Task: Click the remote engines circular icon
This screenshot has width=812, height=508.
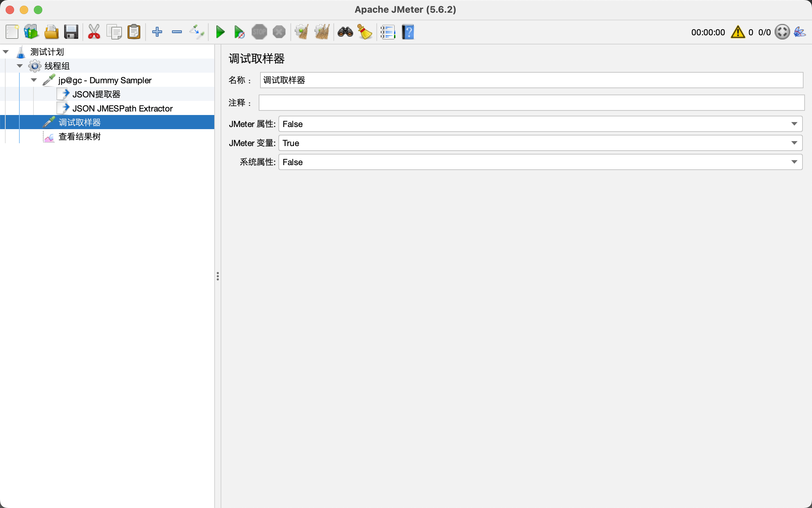Action: click(782, 32)
